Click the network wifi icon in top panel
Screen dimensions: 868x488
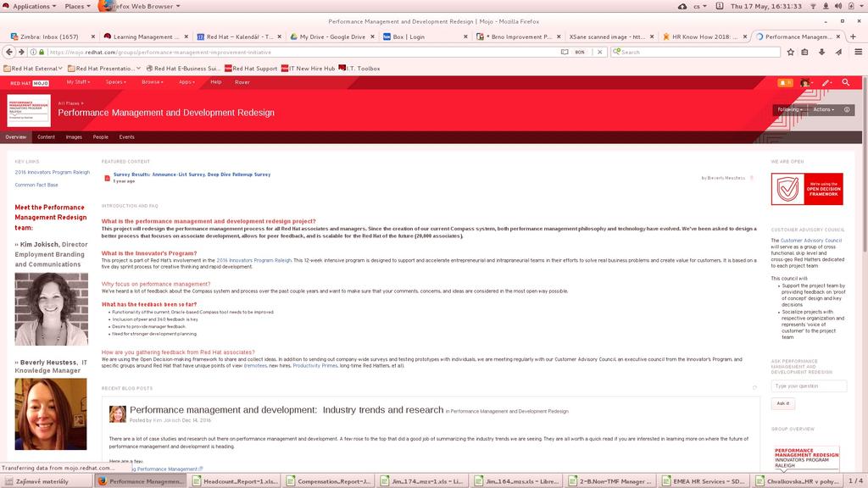pyautogui.click(x=813, y=6)
